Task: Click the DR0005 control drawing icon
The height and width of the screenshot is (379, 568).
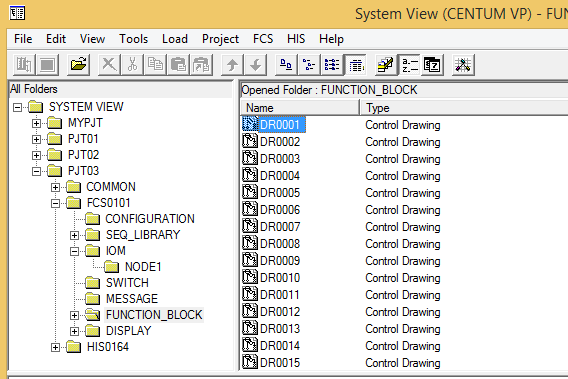Action: click(250, 192)
